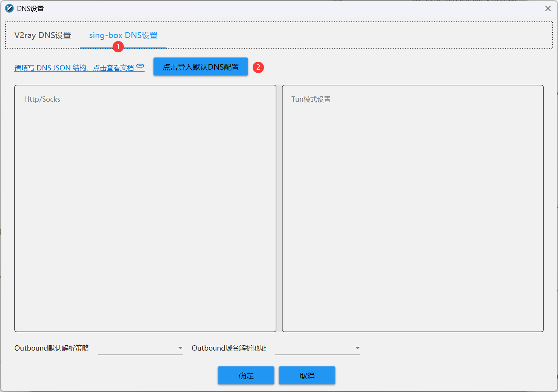
Task: Confirm with the 确定 button
Action: click(x=246, y=375)
